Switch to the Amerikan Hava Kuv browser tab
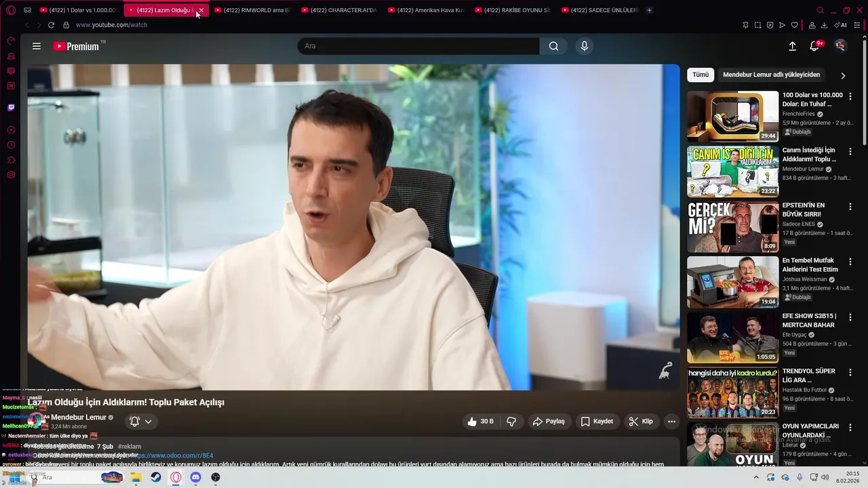The height and width of the screenshot is (488, 868). point(426,10)
